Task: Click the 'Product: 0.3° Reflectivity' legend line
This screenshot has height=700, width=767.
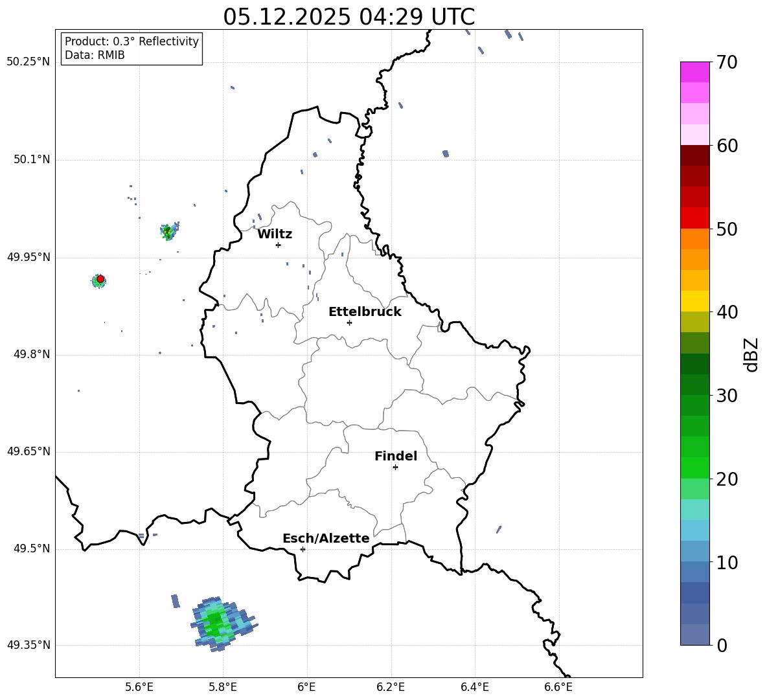Action: pos(132,41)
